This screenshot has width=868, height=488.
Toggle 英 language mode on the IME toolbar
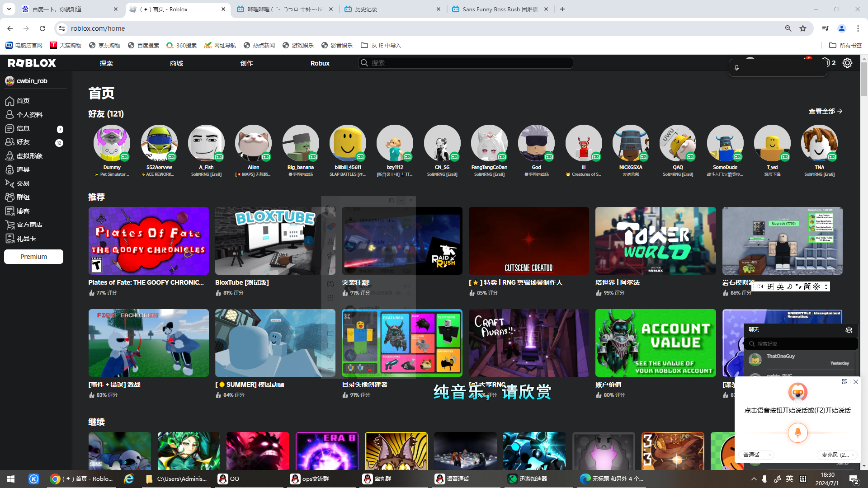coord(780,286)
